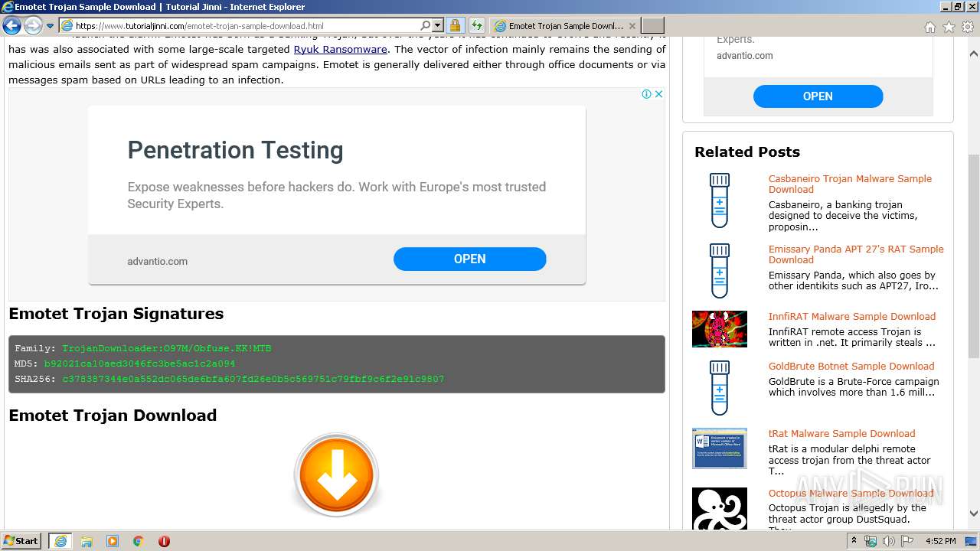This screenshot has height=551, width=980.
Task: Click OPEN on the Penetration Testing ad
Action: [469, 259]
